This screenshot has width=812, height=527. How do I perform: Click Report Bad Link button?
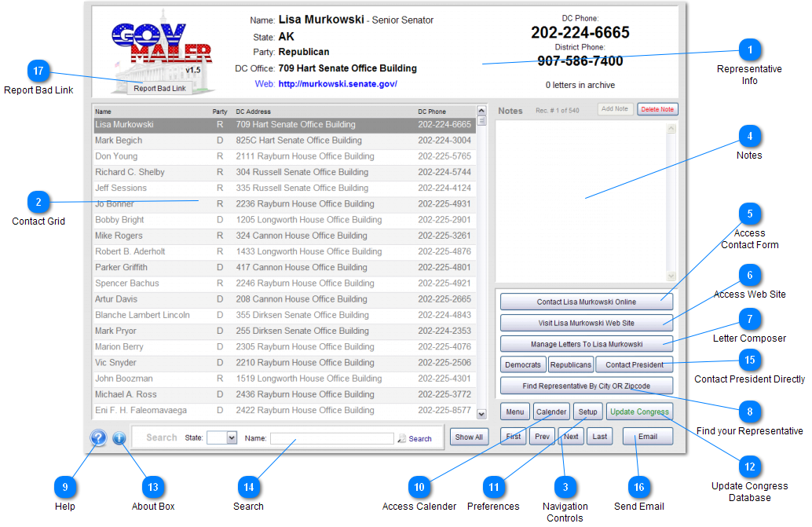159,89
